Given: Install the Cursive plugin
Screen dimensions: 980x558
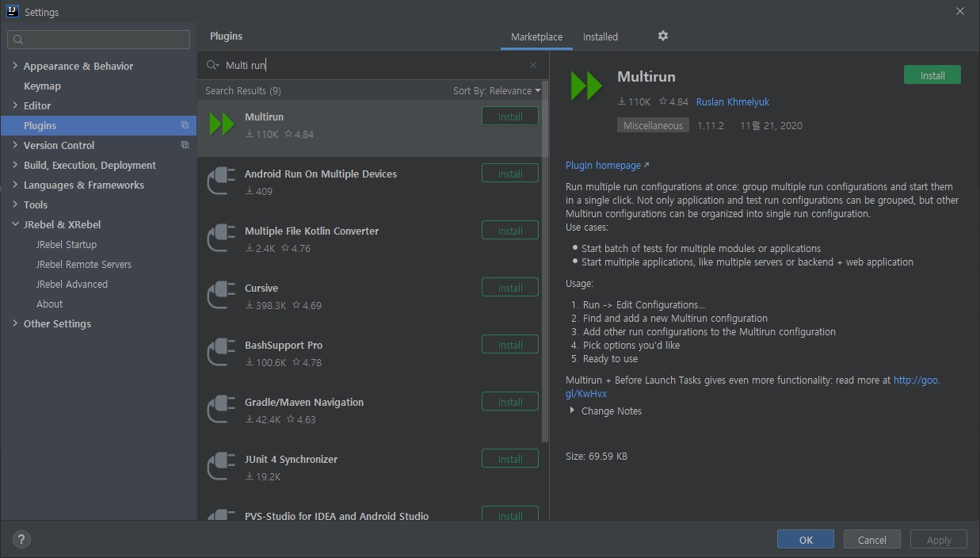Looking at the screenshot, I should coord(510,288).
